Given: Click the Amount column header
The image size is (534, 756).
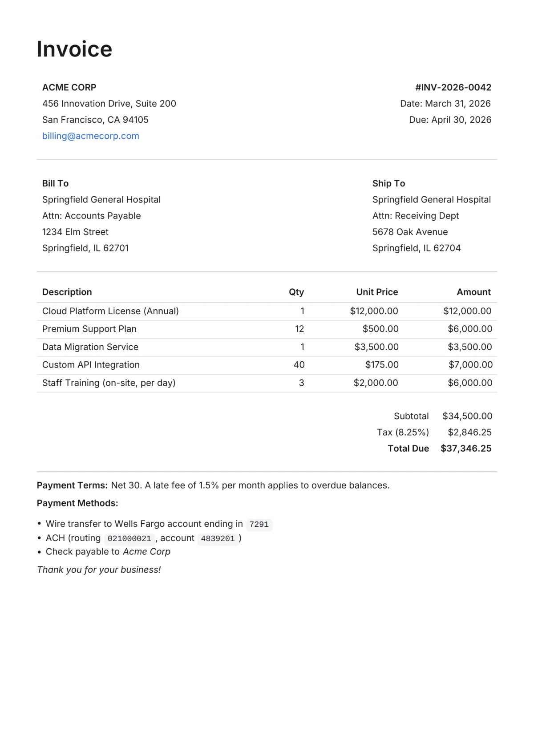Looking at the screenshot, I should click(x=473, y=292).
